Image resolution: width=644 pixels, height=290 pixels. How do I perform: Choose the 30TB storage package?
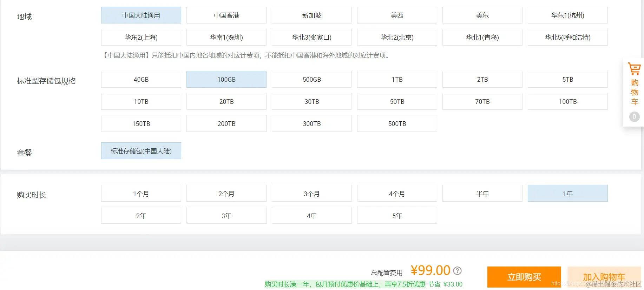click(312, 101)
